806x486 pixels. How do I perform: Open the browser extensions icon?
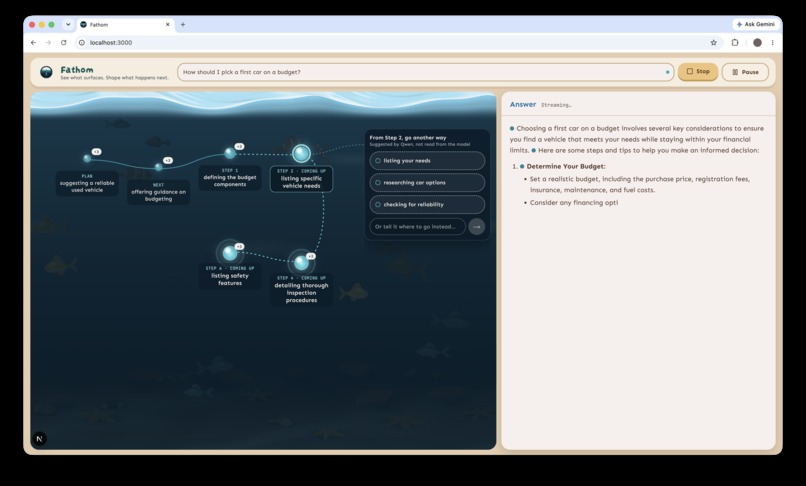(735, 43)
